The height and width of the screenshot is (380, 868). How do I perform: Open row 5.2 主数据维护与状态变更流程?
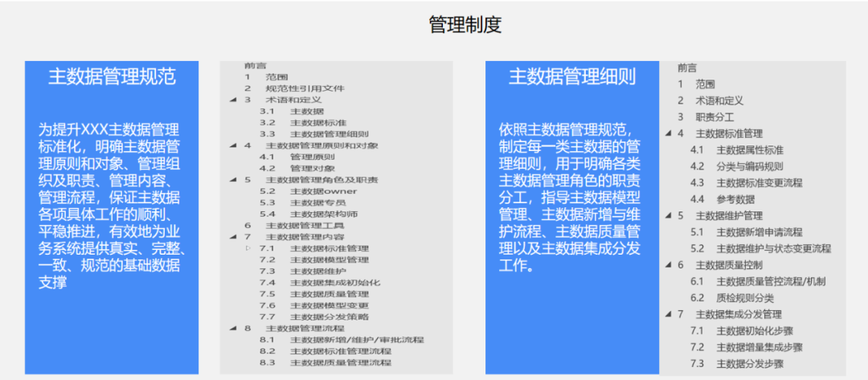coord(760,249)
